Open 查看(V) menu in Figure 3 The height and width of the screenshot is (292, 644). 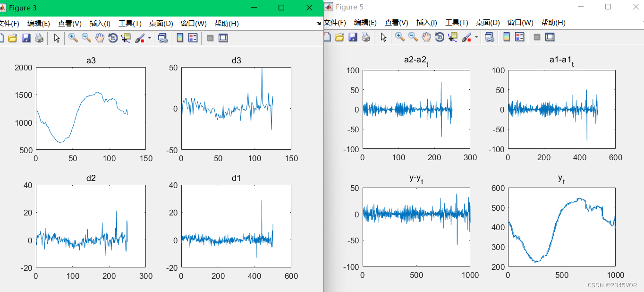tap(70, 24)
